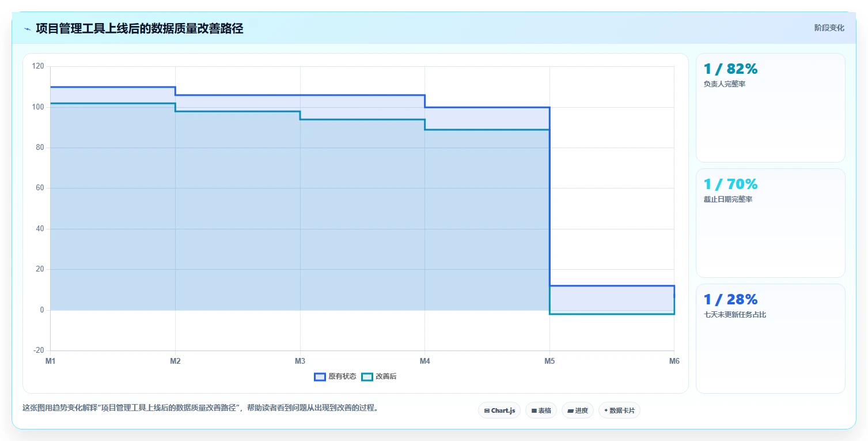The height and width of the screenshot is (441, 868).
Task: Click the 1 / 70% value text
Action: pyautogui.click(x=730, y=184)
